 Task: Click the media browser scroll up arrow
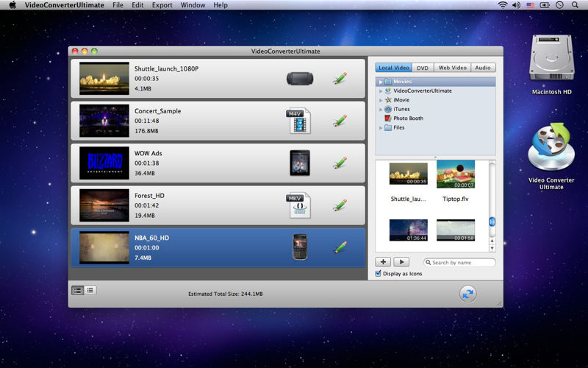pyautogui.click(x=492, y=241)
